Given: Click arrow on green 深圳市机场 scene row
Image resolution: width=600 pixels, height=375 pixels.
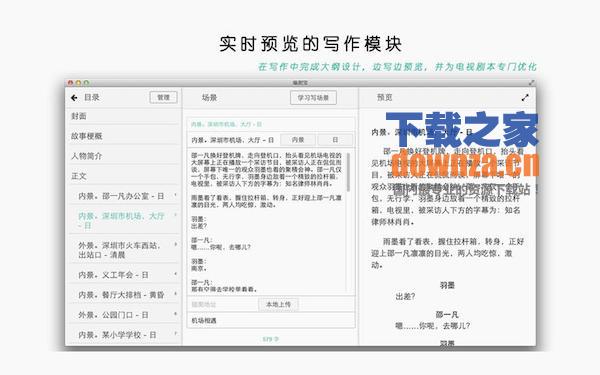Looking at the screenshot, I should 175,215.
